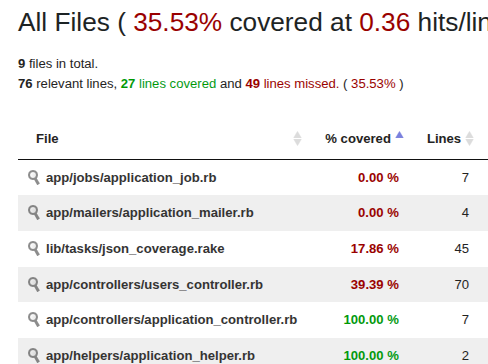
Task: Click magnifier icon for application_mailer.rb
Action: click(34, 212)
